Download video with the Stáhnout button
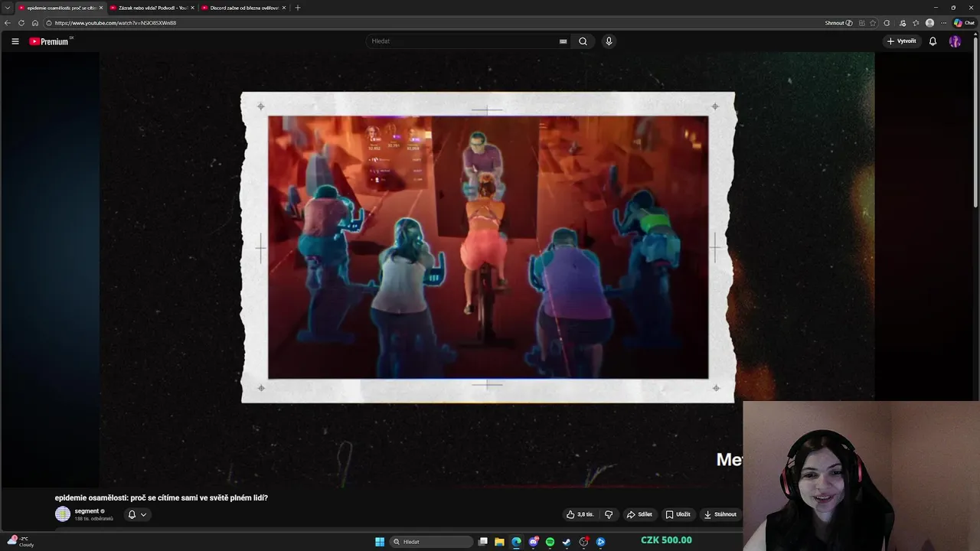The height and width of the screenshot is (551, 980). point(720,514)
